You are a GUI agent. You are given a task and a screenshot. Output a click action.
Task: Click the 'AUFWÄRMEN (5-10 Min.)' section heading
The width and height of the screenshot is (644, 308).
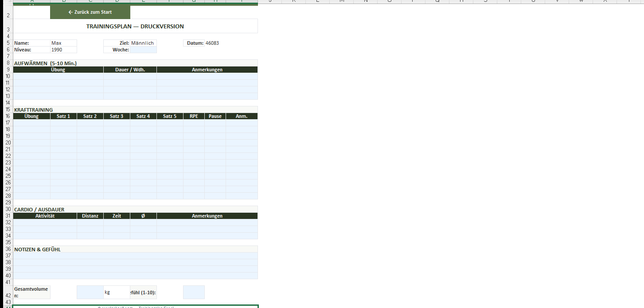coord(46,63)
